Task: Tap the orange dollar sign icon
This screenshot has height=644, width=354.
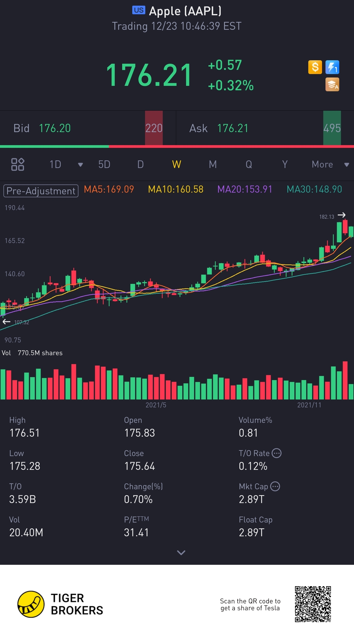Action: (315, 67)
